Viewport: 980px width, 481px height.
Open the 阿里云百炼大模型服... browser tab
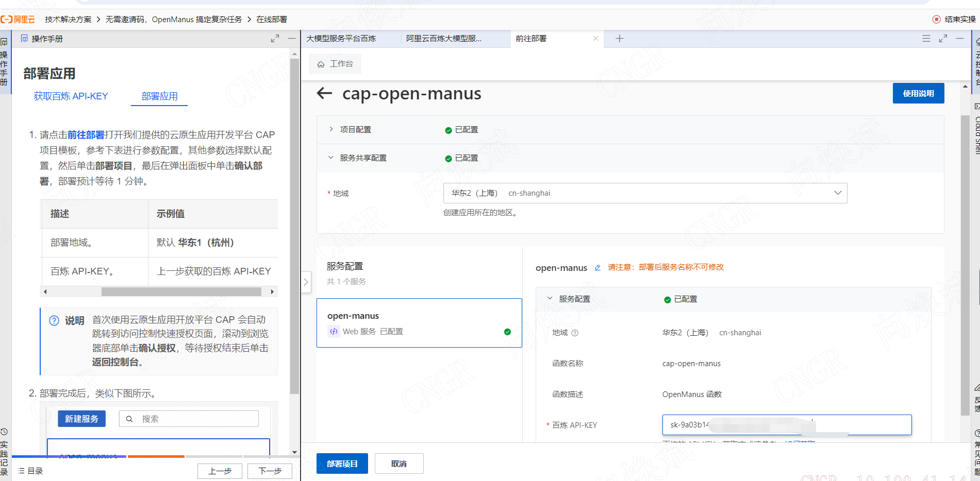point(443,39)
